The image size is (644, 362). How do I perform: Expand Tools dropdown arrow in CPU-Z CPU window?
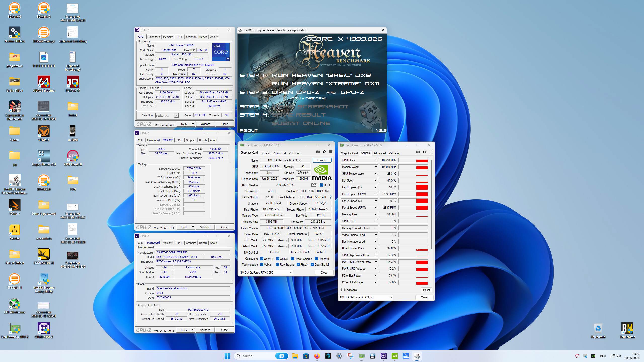point(193,124)
